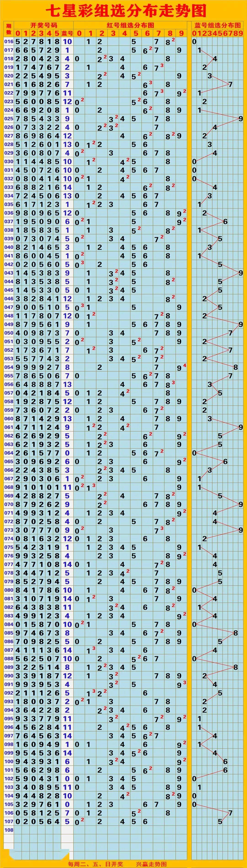Click the 蓝号 column header
The height and width of the screenshot is (868, 247).
(67, 33)
